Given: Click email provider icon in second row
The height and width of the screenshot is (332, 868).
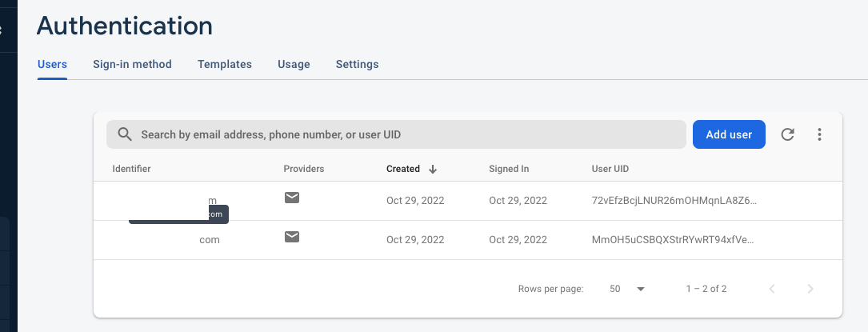Looking at the screenshot, I should coord(292,237).
